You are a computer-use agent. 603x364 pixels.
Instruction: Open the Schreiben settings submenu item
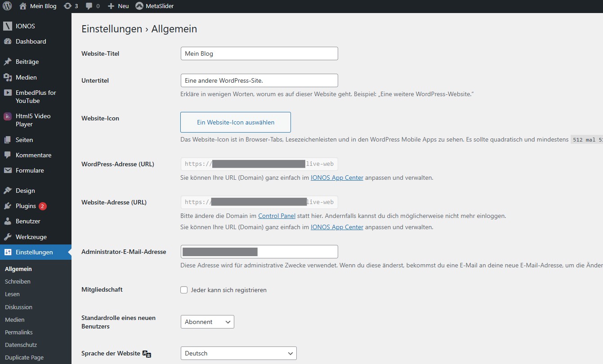[x=18, y=281]
